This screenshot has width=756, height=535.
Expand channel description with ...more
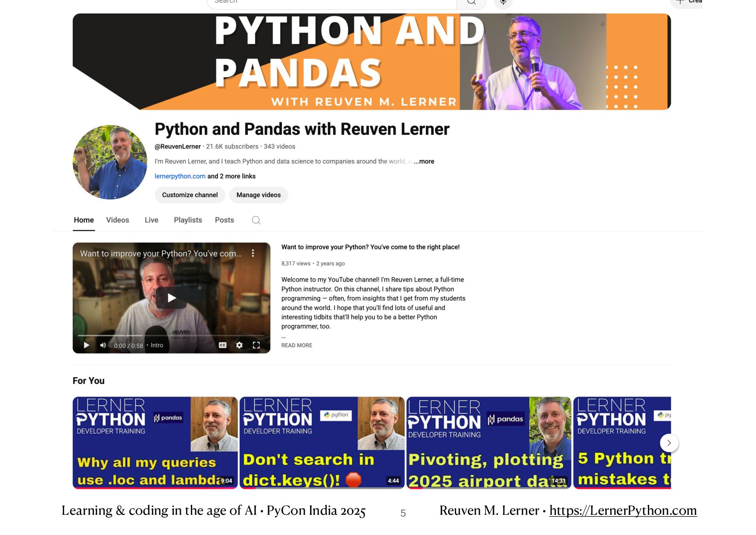[x=424, y=161]
